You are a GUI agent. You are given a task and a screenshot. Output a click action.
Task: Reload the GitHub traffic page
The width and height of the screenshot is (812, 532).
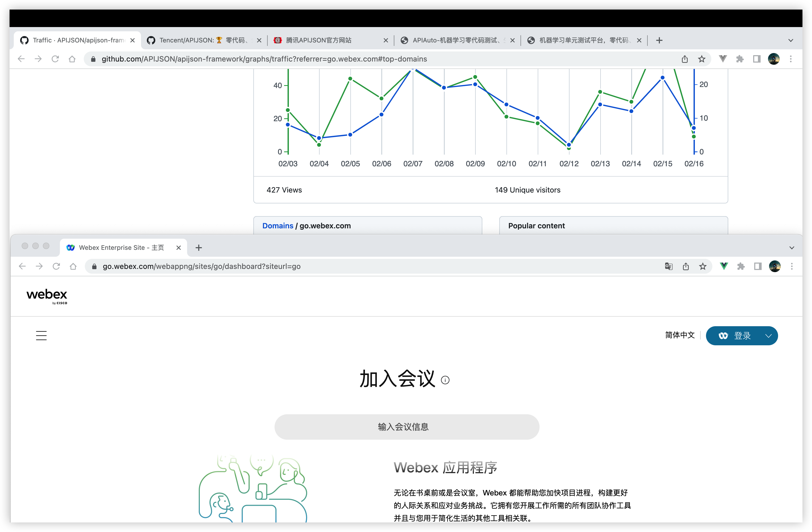pyautogui.click(x=55, y=59)
